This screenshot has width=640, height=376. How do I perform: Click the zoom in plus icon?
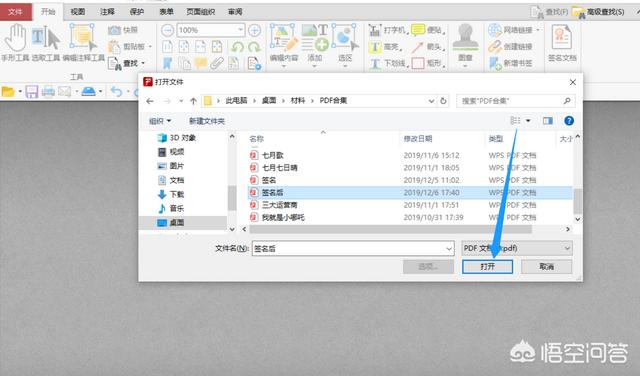coord(255,30)
